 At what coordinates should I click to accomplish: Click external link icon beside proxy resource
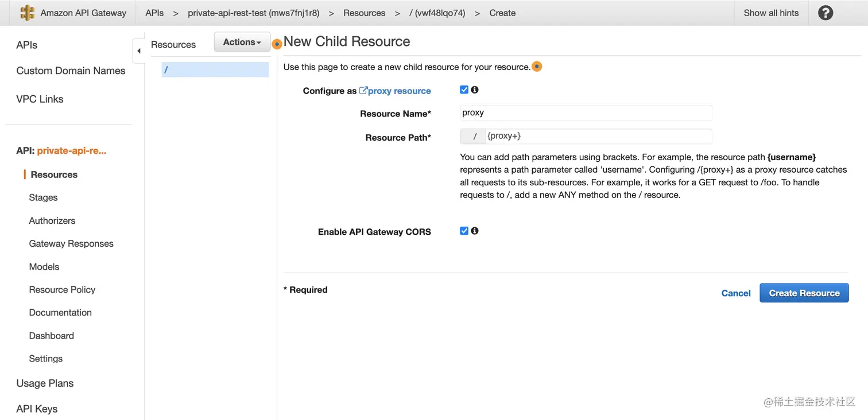click(x=363, y=91)
